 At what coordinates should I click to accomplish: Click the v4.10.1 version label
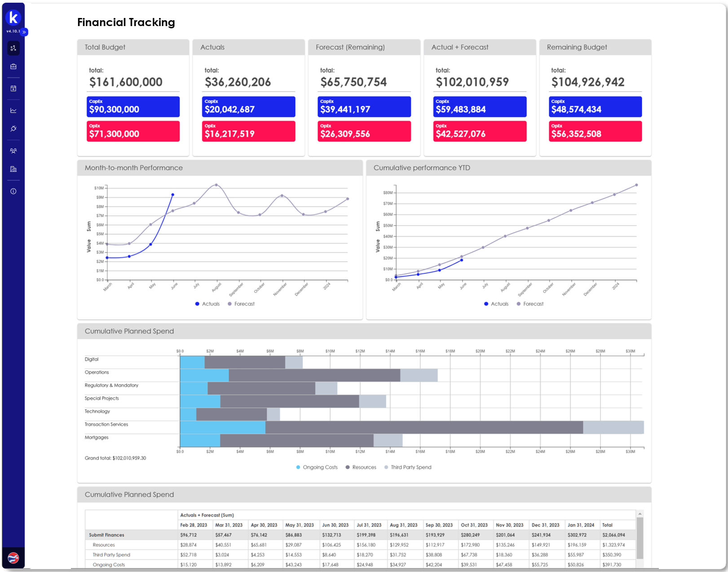(x=13, y=31)
